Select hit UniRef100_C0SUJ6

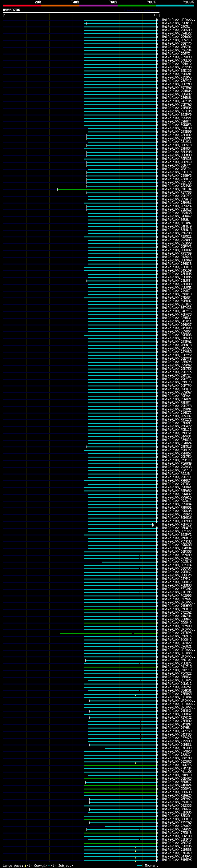[176, 562]
